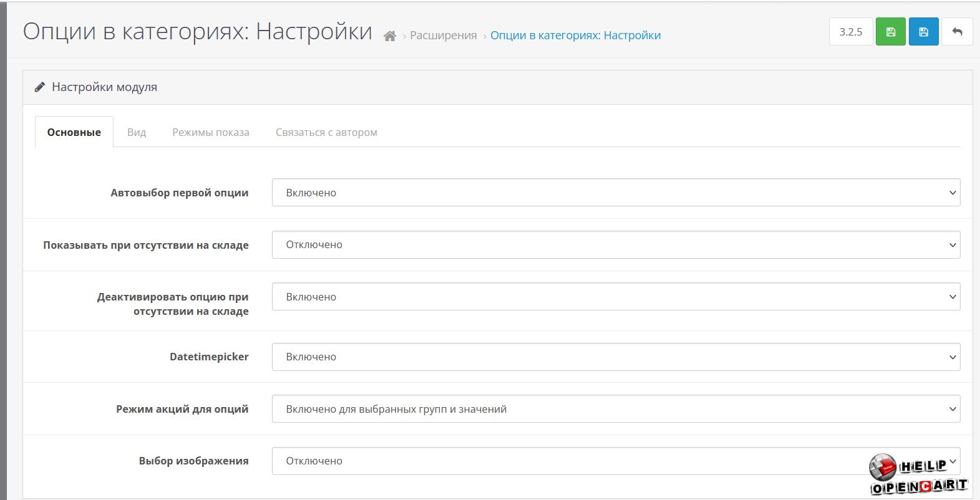Image resolution: width=980 pixels, height=500 pixels.
Task: Click the Настройки модуля panel heading
Action: coord(104,87)
